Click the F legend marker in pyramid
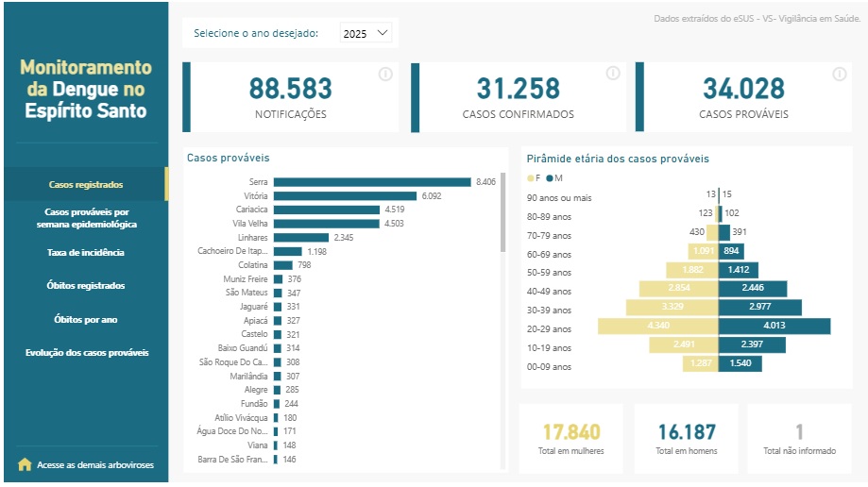 click(x=530, y=178)
